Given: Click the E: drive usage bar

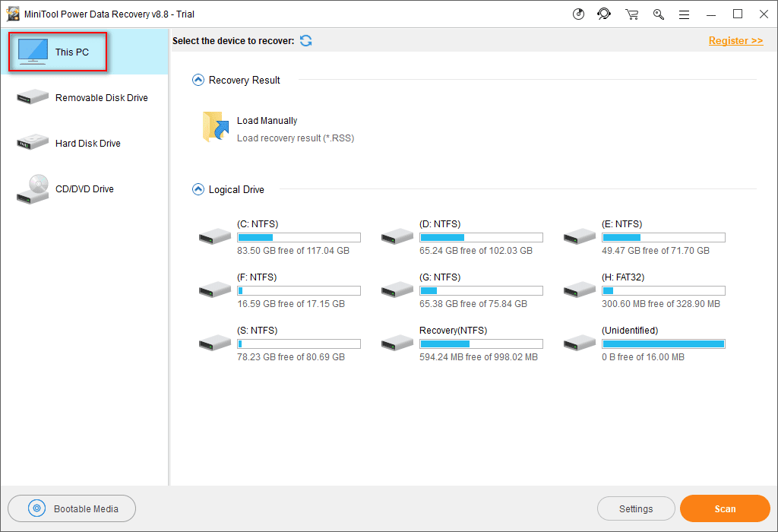Looking at the screenshot, I should pos(663,238).
